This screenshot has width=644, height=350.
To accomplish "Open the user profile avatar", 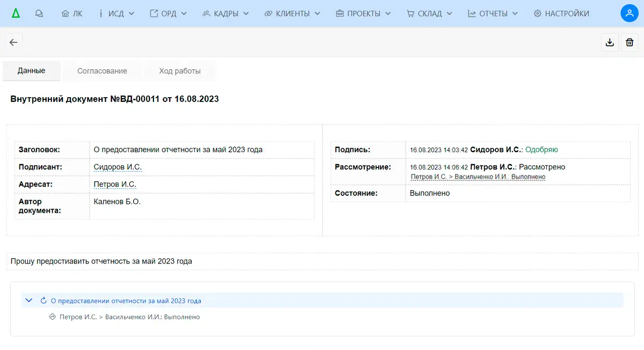I will [x=629, y=13].
